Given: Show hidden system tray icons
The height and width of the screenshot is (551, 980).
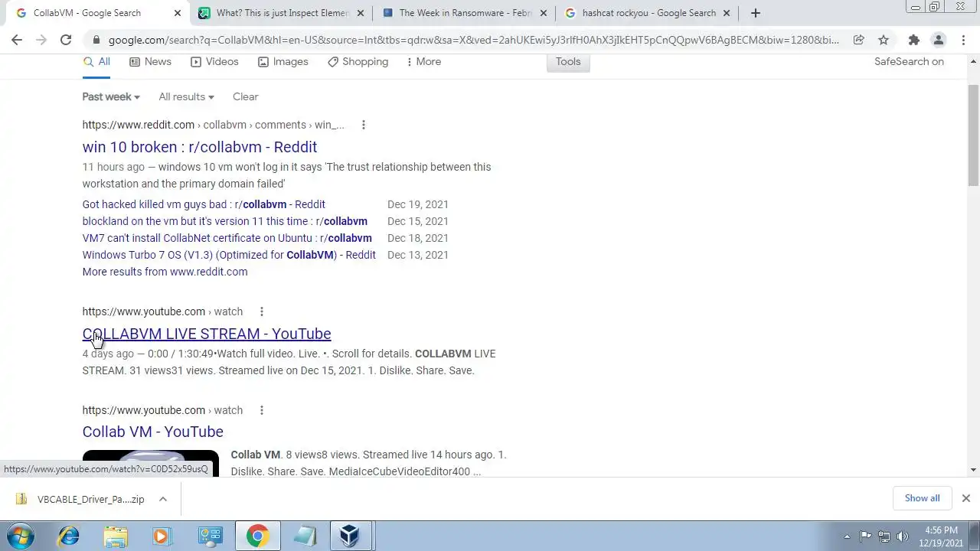Looking at the screenshot, I should 847,536.
